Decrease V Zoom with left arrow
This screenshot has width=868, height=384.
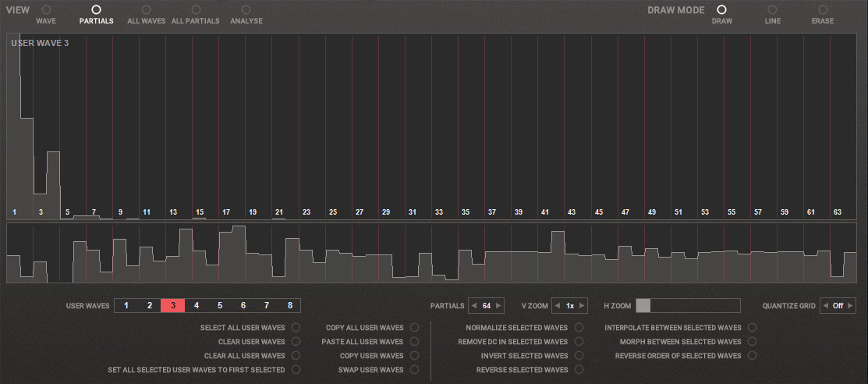pos(558,306)
